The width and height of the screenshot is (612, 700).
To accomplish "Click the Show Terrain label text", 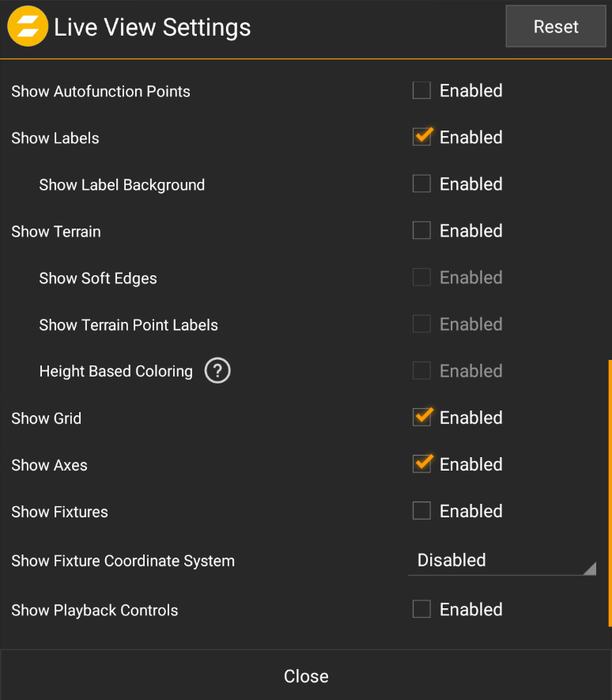I will pyautogui.click(x=56, y=231).
